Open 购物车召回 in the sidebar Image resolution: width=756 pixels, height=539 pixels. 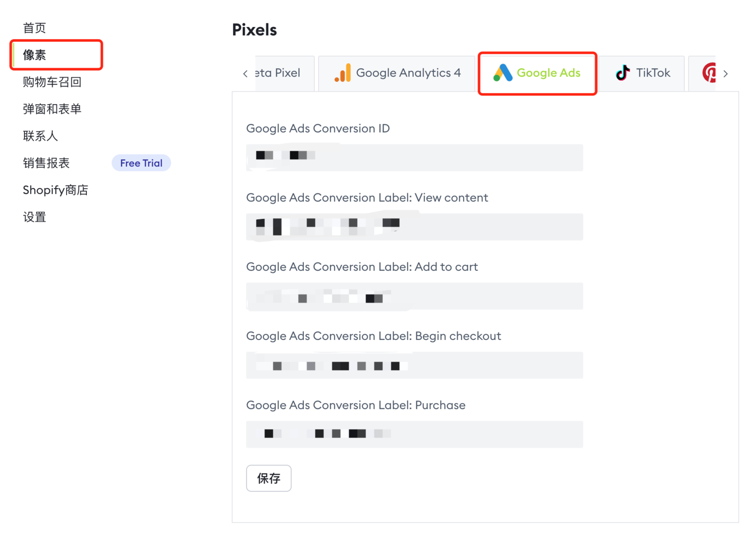(x=52, y=82)
